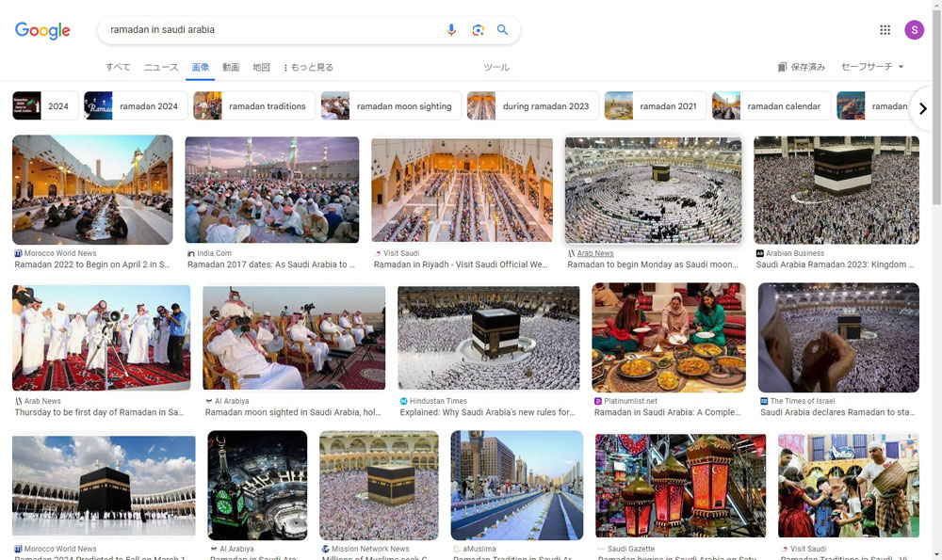Click the 保存済み bookmark icon
The image size is (942, 560).
(782, 67)
